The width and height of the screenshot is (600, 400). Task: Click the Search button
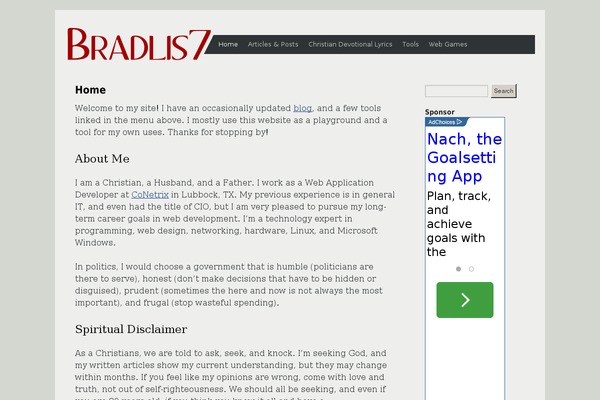click(504, 91)
